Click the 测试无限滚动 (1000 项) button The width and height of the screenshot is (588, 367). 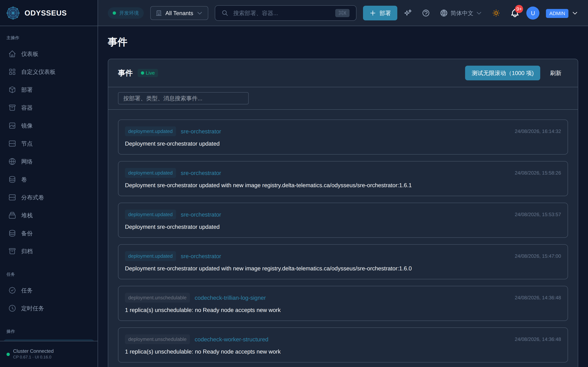click(502, 73)
